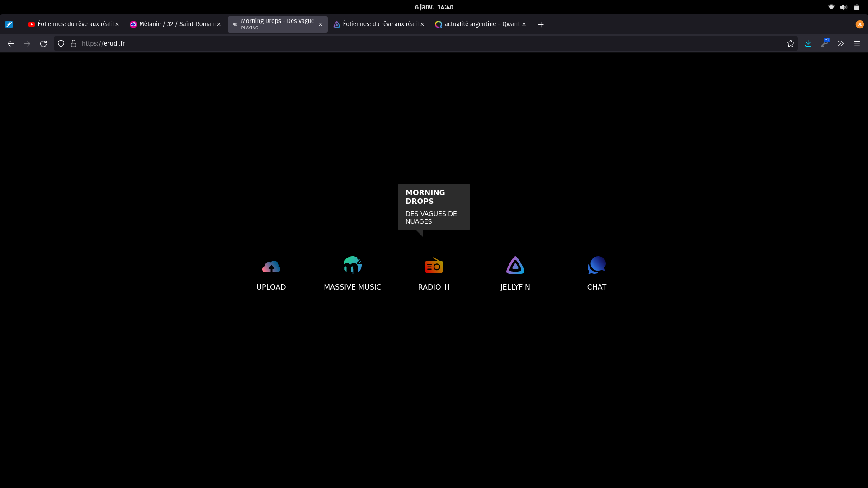Viewport: 868px width, 488px height.
Task: Open the system volume indicator
Action: coord(844,7)
